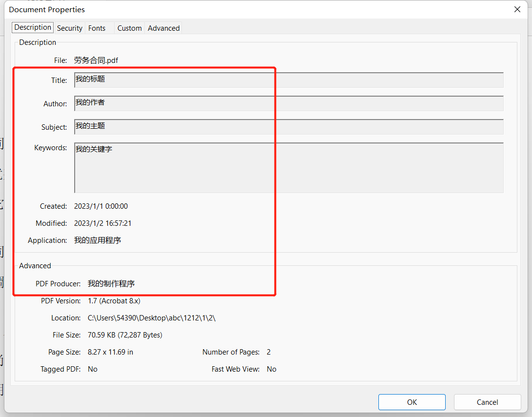Click the file name 劳务合同.pdf
532x417 pixels.
point(96,60)
